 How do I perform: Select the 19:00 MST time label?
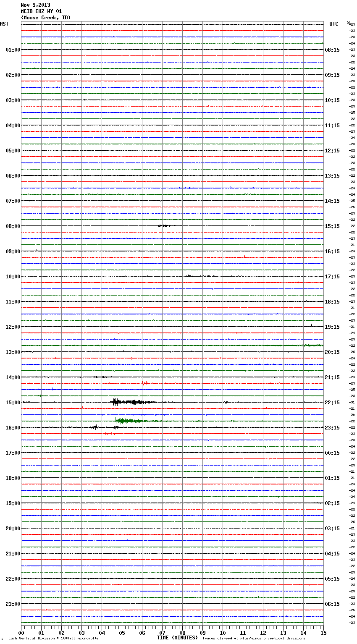[x=13, y=503]
